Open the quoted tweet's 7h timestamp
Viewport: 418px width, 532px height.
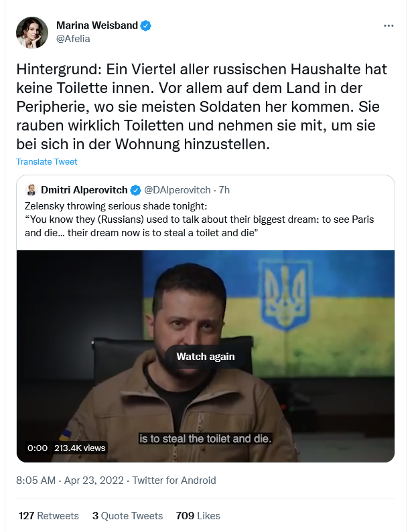pos(224,190)
